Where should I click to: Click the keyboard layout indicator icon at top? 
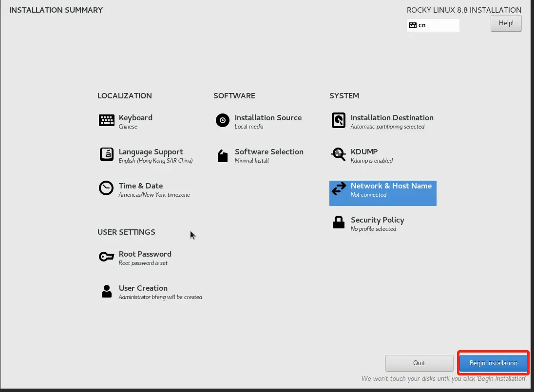point(412,25)
